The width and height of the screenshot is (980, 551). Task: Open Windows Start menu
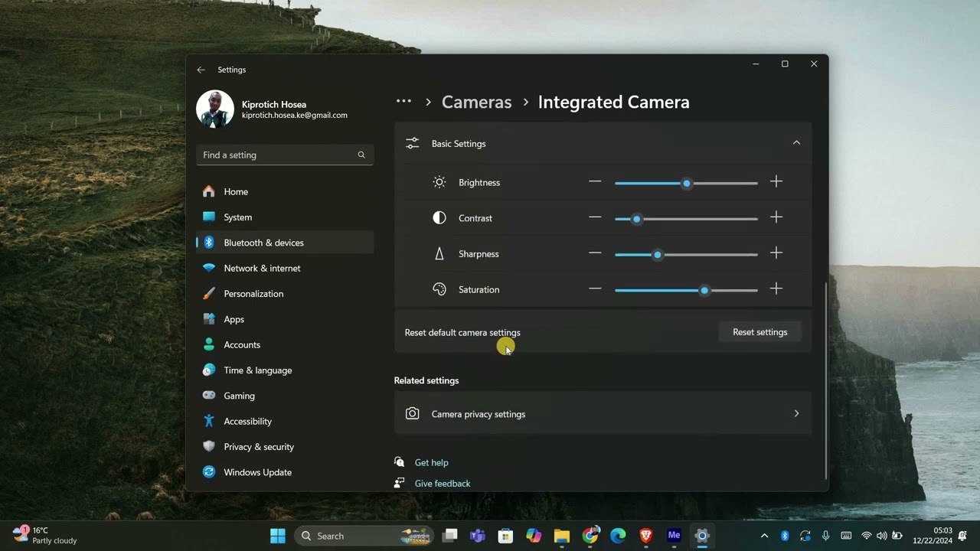pos(278,536)
